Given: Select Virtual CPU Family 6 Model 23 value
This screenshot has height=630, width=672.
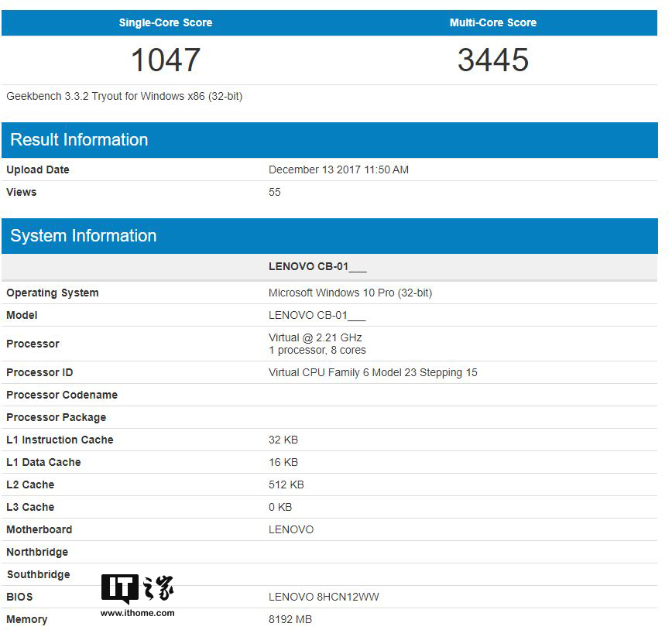Looking at the screenshot, I should [x=373, y=372].
